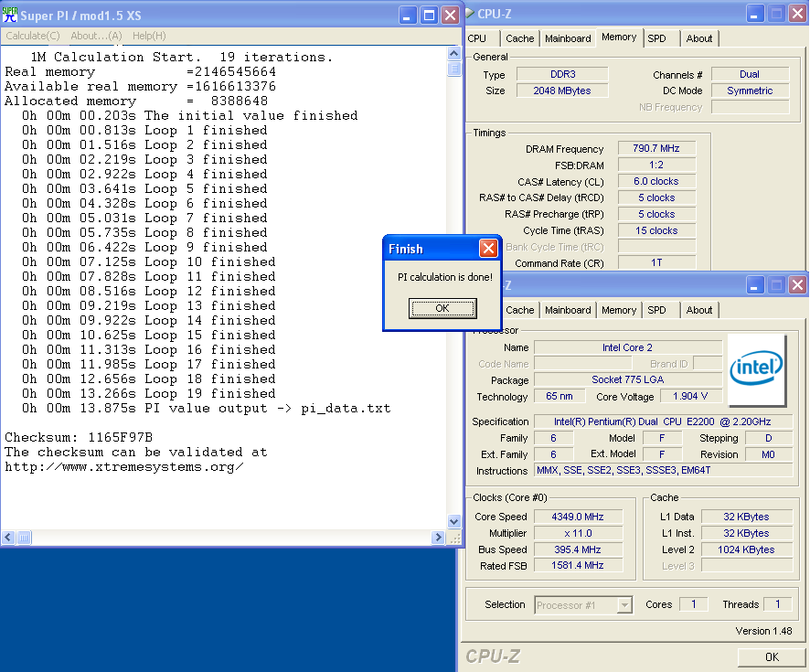Click Checksum line 1165F97B in Super PI
This screenshot has height=672, width=810.
[79, 438]
